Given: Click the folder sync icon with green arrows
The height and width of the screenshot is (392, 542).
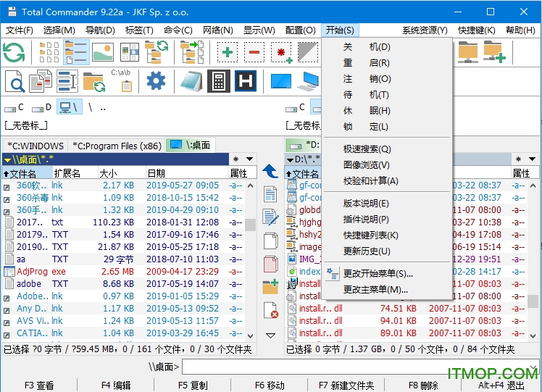Looking at the screenshot, I should pos(94,83).
